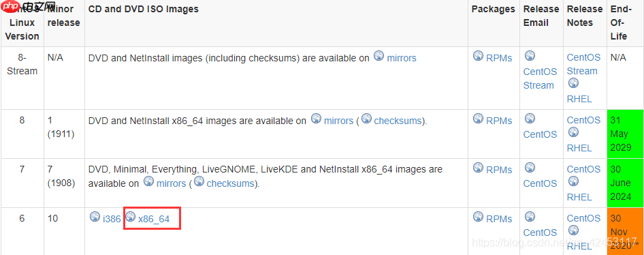Screen dimensions: 644x255
Task: Click globe icon before RHEL in 8-Stream row
Action: pos(573,83)
